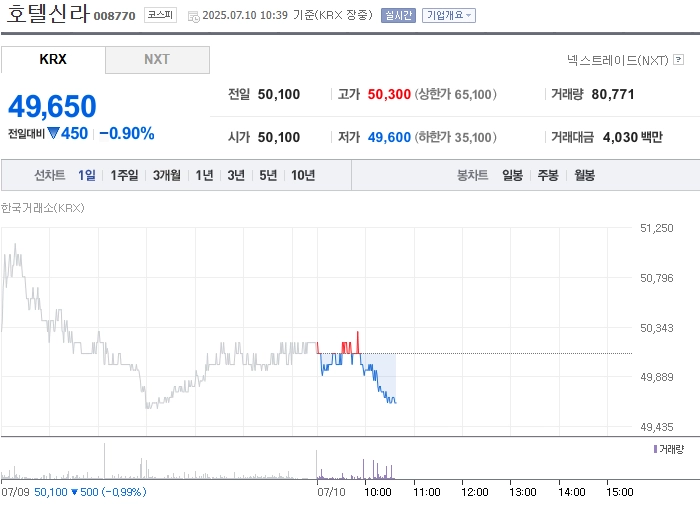The height and width of the screenshot is (515, 700).
Task: Click the 하한가 35,100 text
Action: point(455,137)
